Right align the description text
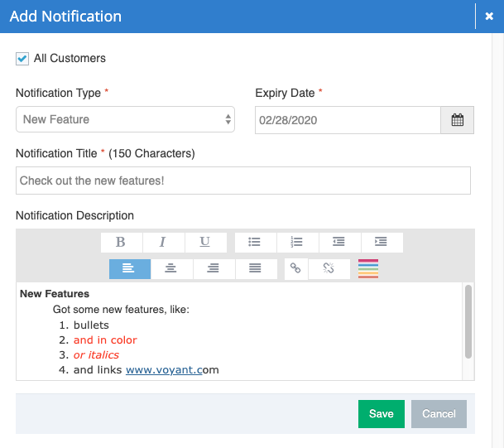The height and width of the screenshot is (448, 504). 214,268
